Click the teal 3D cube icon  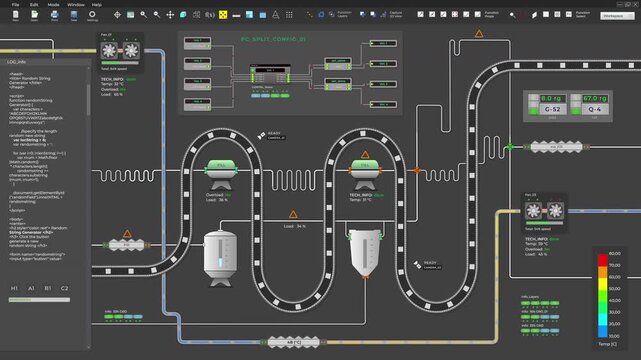(x=183, y=15)
